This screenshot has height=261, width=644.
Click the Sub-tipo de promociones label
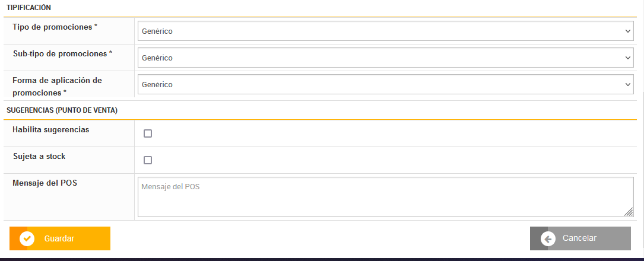[x=62, y=53]
